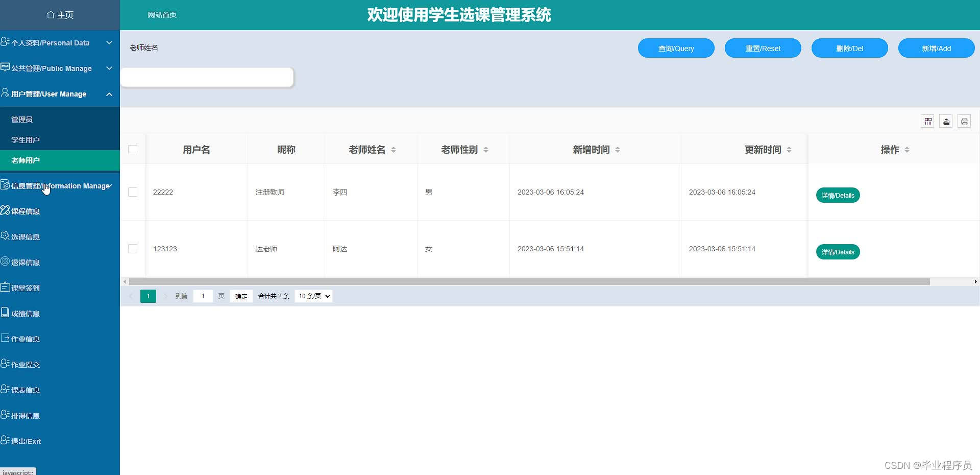Check the row checkbox for user 123123

pyautogui.click(x=133, y=249)
